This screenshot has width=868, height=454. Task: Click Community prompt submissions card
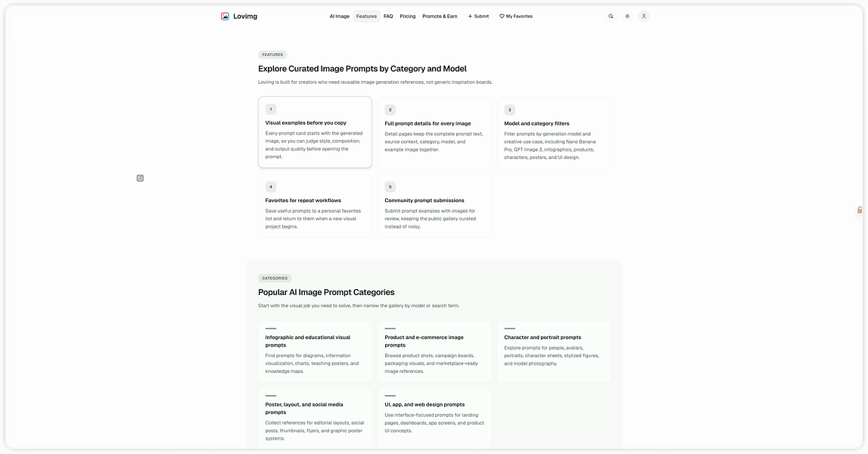pos(434,206)
